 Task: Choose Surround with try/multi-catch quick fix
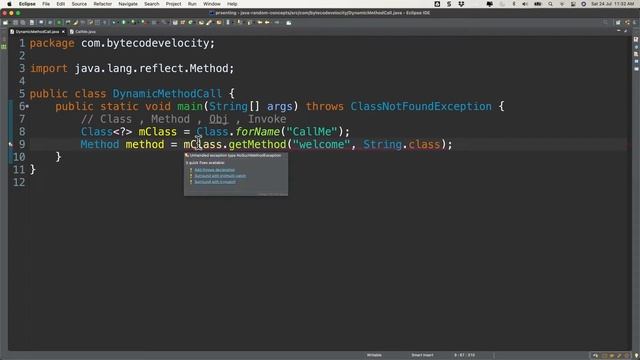pos(220,176)
